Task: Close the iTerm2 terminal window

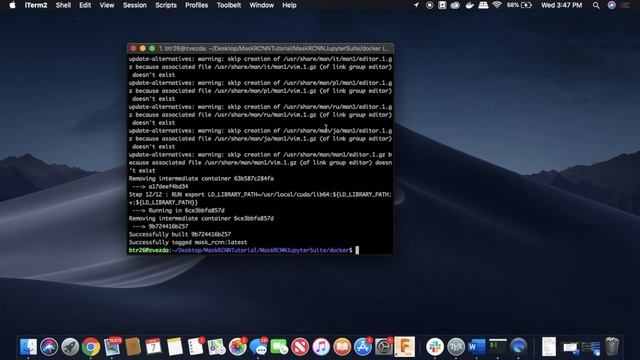Action: [x=133, y=48]
